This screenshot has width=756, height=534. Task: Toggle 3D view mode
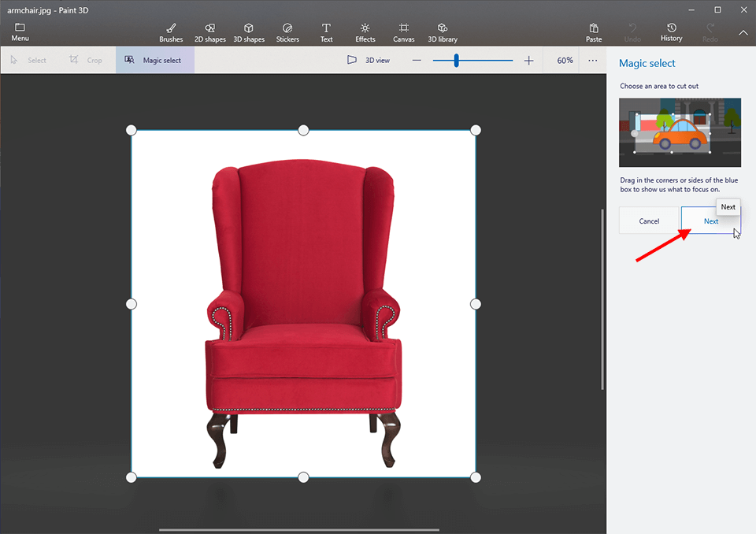coord(369,60)
